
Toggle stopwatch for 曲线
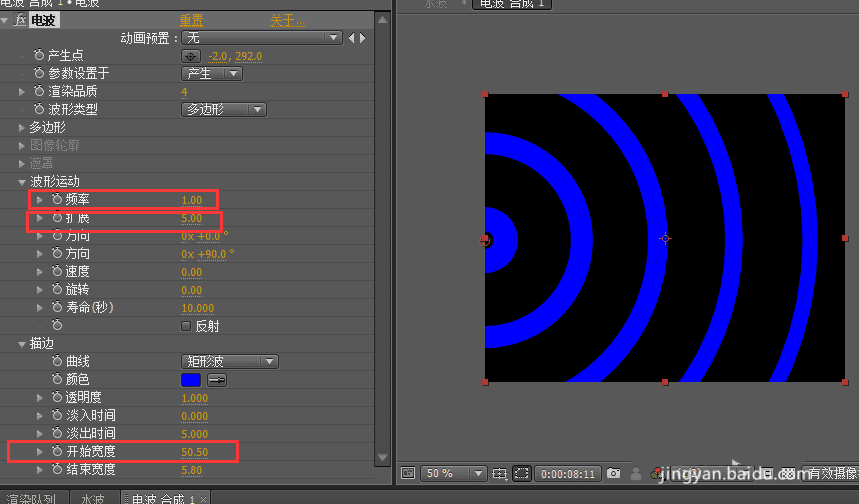57,361
